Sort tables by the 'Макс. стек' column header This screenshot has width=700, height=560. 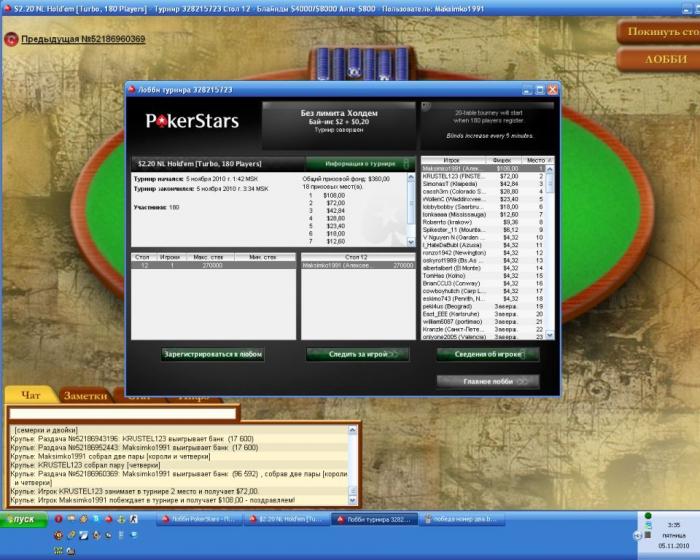point(210,257)
